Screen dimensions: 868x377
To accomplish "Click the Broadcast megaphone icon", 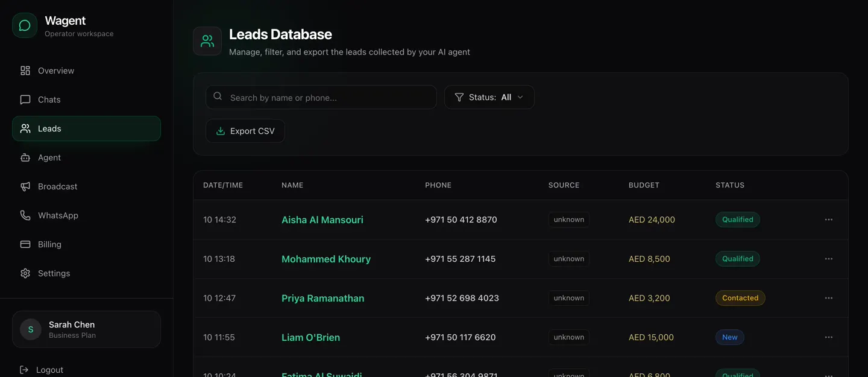I will pos(25,186).
